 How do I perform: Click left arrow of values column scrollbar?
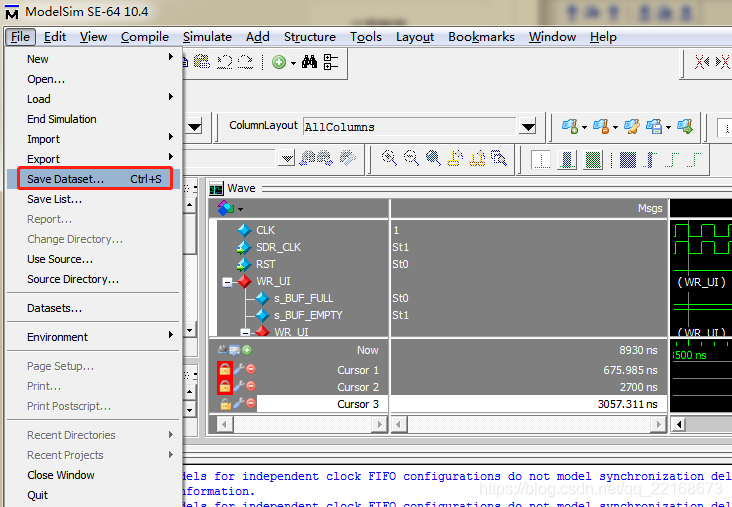[x=398, y=424]
